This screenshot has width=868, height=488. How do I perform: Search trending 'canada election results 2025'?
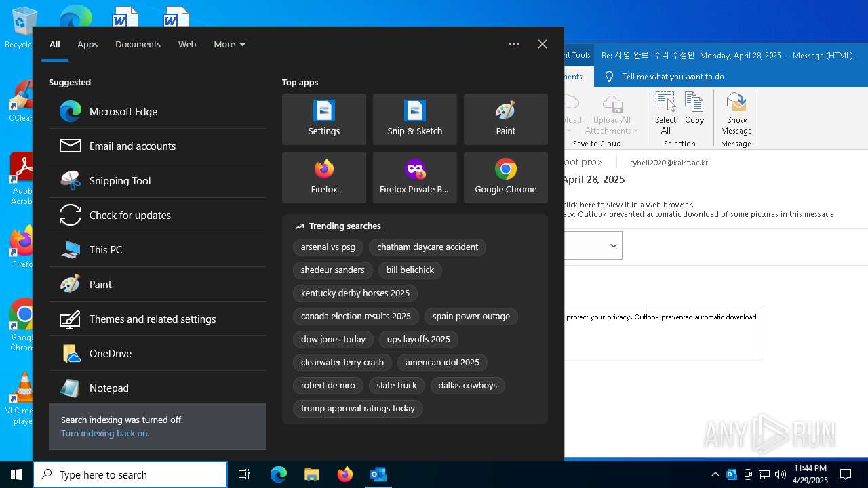pyautogui.click(x=356, y=316)
